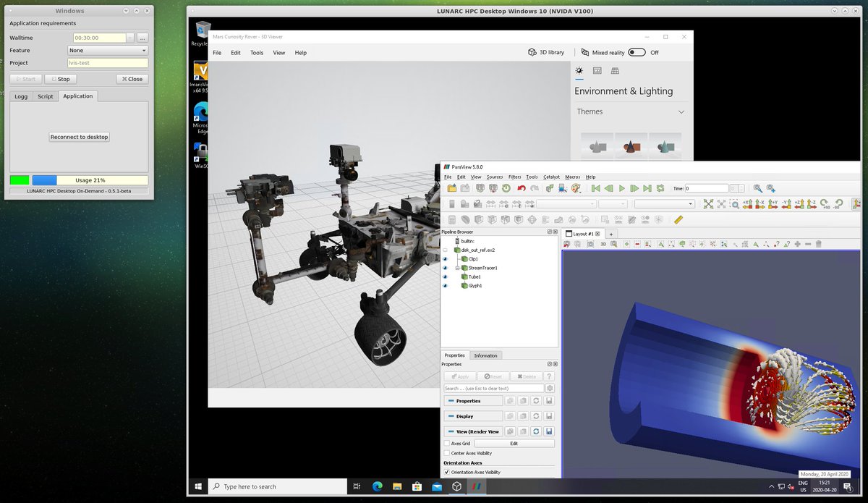Image resolution: width=868 pixels, height=503 pixels.
Task: Switch to the Logg tab
Action: pyautogui.click(x=21, y=96)
